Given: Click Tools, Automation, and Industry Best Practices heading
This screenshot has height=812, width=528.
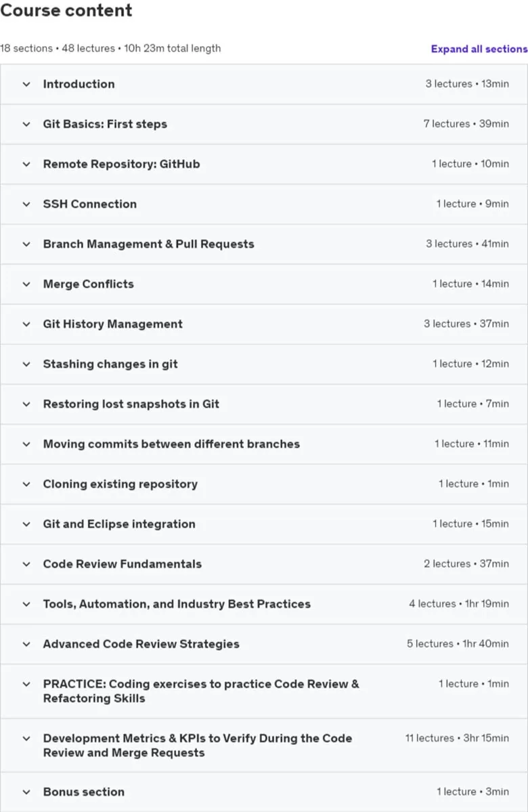Looking at the screenshot, I should pos(177,604).
